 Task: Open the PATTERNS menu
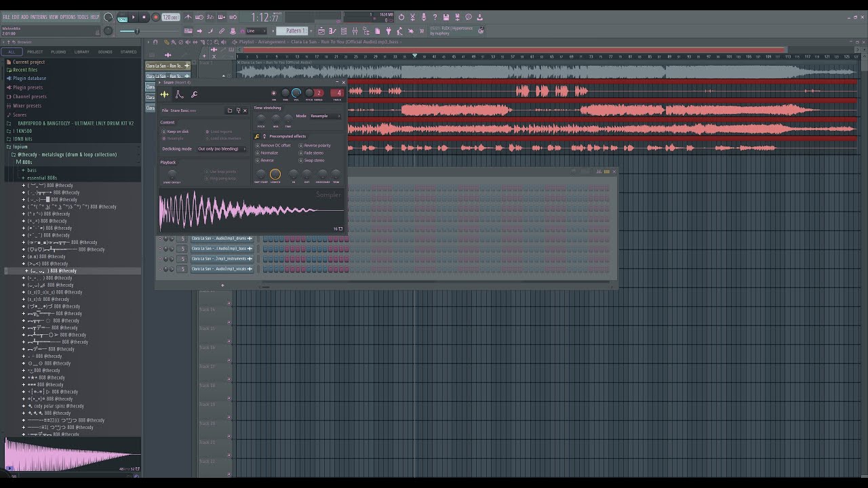coord(39,17)
